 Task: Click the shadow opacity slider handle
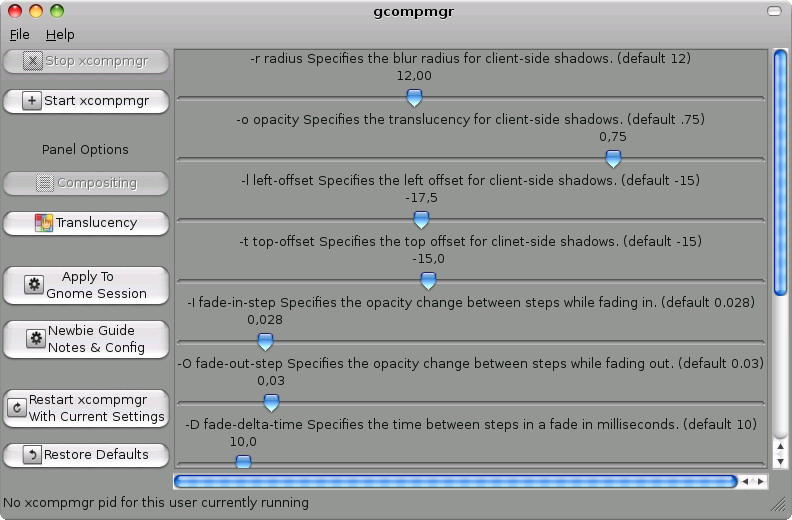[613, 159]
